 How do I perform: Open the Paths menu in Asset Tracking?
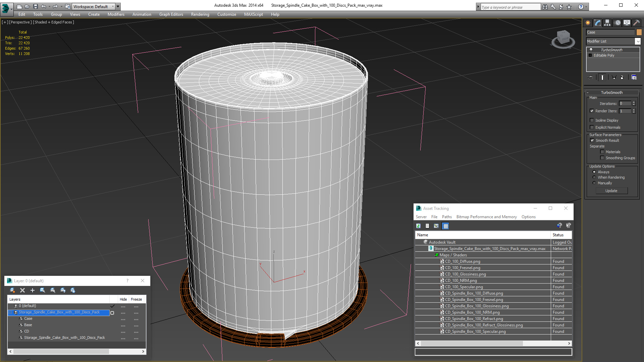point(447,217)
